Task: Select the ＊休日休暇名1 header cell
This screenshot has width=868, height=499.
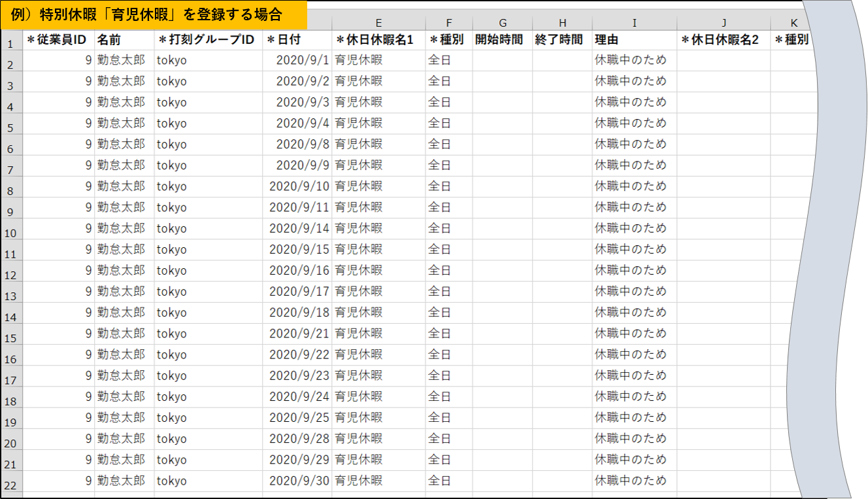Action: pyautogui.click(x=378, y=40)
